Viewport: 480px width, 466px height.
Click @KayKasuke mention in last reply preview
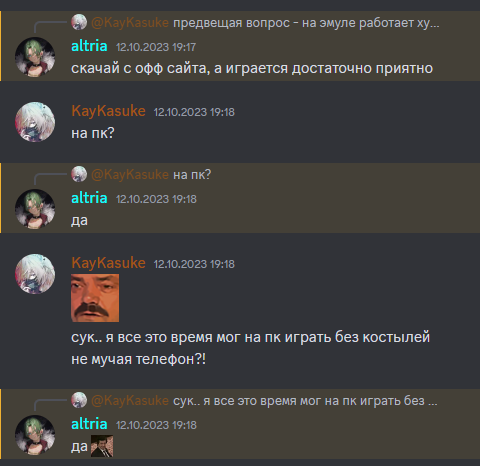click(x=130, y=400)
